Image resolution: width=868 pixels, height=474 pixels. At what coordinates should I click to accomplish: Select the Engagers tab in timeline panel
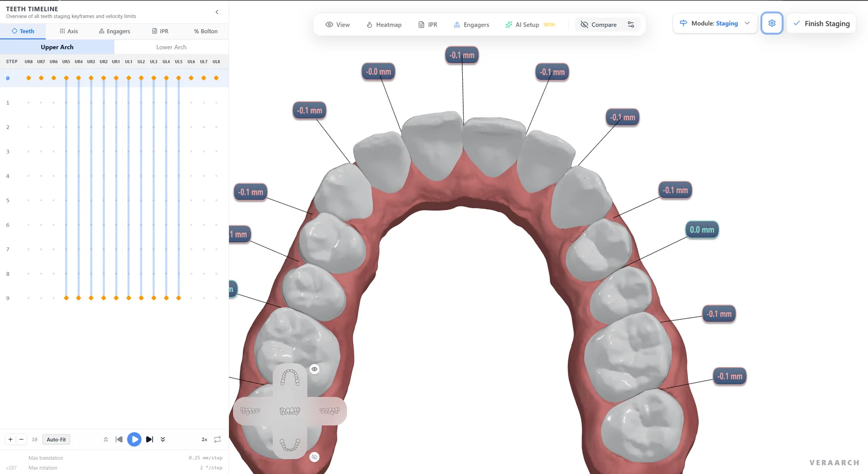click(x=114, y=31)
